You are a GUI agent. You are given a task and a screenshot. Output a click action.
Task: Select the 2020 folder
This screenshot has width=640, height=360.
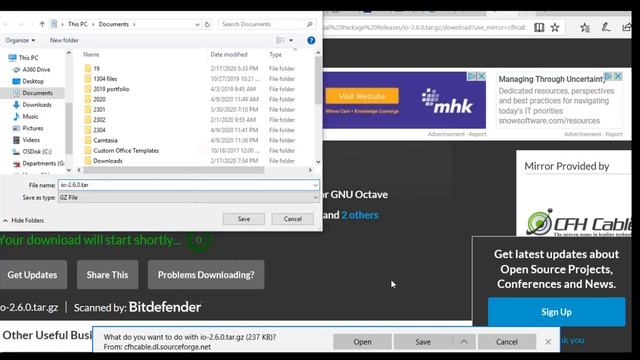(x=99, y=99)
